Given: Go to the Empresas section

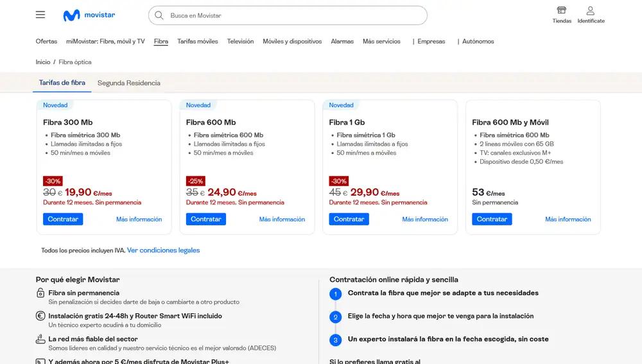Looking at the screenshot, I should point(431,41).
